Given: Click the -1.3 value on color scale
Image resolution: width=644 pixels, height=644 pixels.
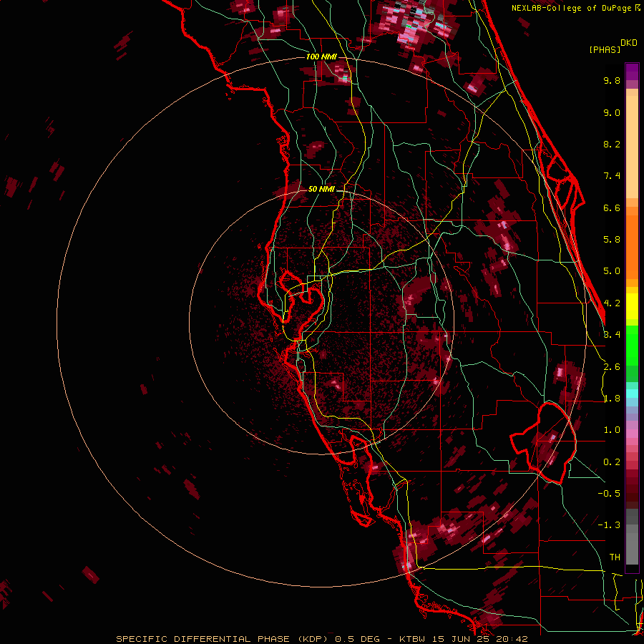Looking at the screenshot, I should pos(609,525).
